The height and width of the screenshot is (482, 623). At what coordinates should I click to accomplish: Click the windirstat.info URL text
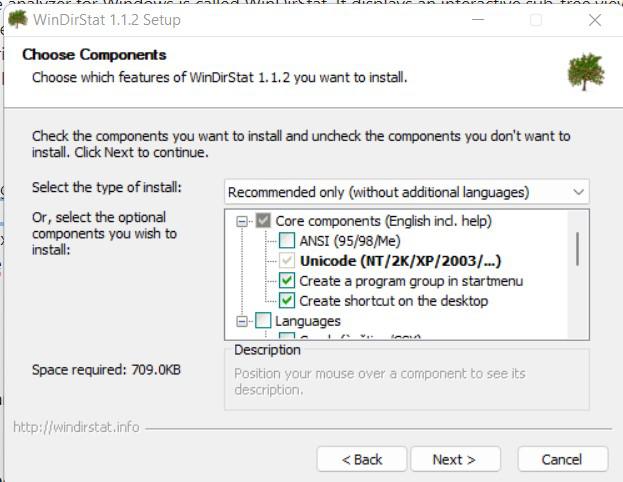(x=76, y=428)
